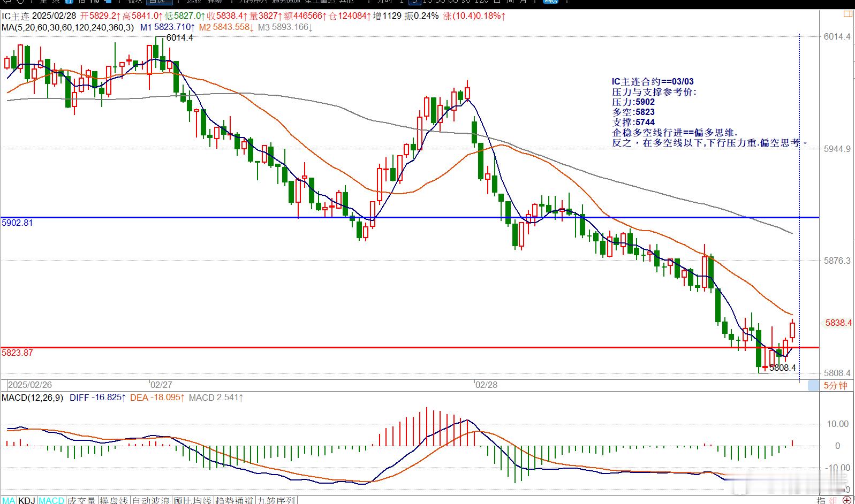Click the M3 5893.166 value
Viewport: 855px width, 504px height.
click(285, 27)
